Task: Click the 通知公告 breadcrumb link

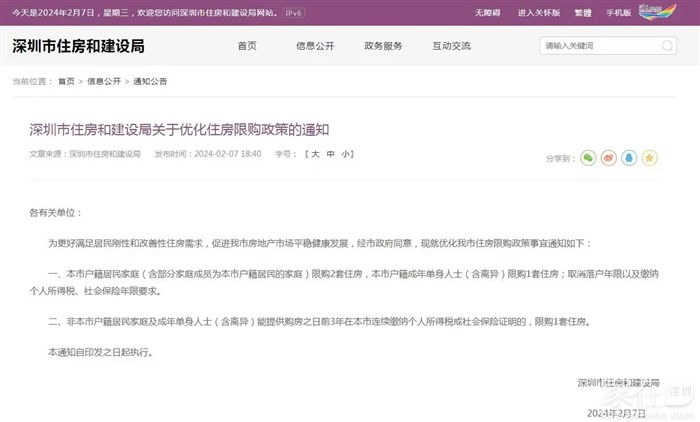Action: [x=150, y=81]
